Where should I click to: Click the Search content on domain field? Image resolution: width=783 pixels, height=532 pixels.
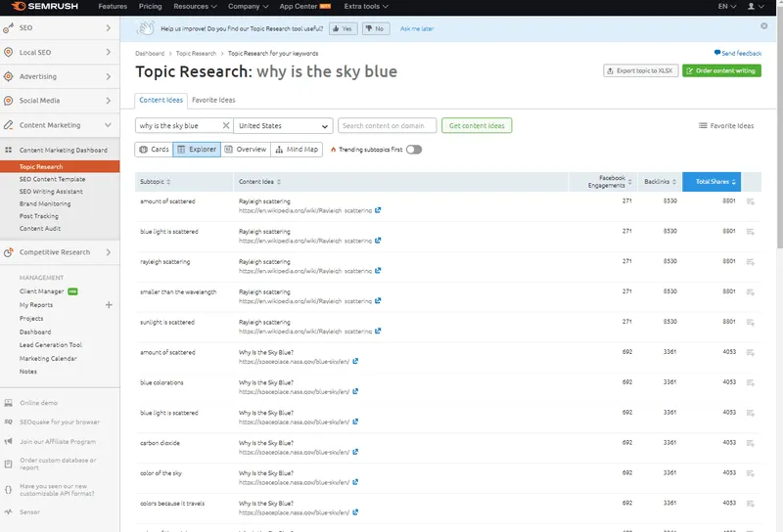[x=387, y=126]
